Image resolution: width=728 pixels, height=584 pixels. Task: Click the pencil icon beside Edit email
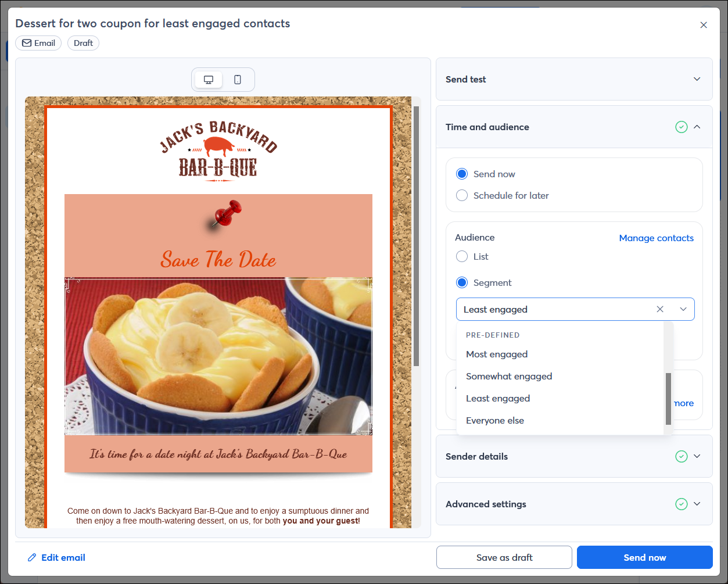[x=32, y=557]
